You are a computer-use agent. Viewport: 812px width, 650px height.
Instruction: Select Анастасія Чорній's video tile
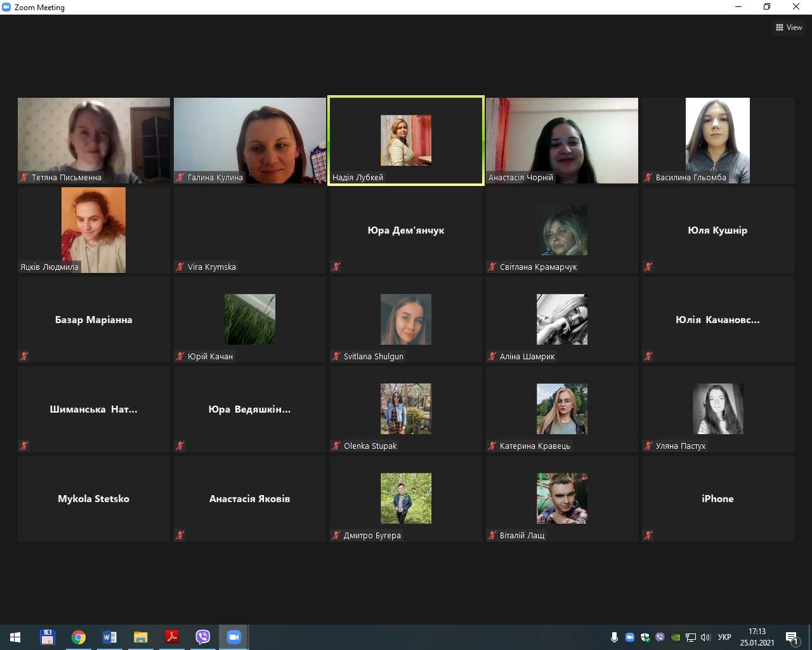(562, 140)
